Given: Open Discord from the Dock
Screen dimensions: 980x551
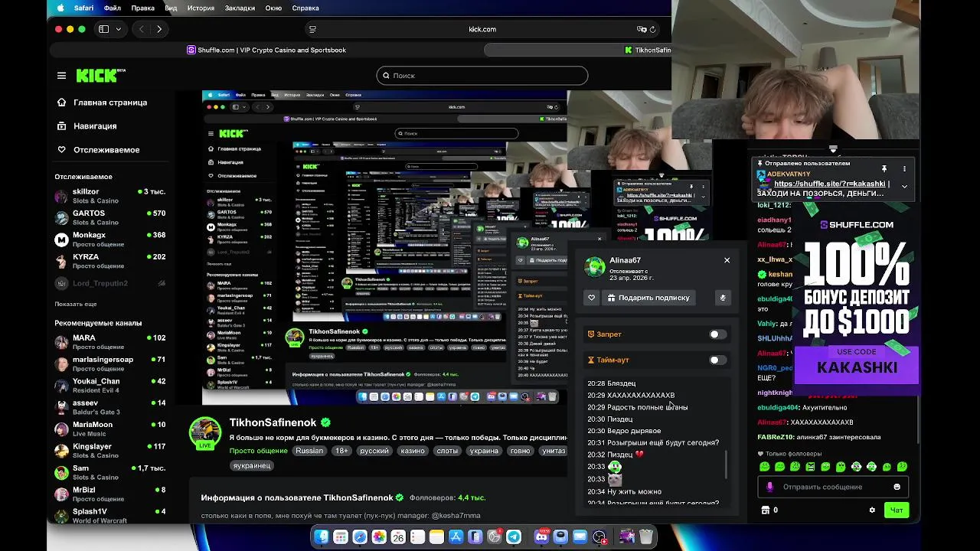Looking at the screenshot, I should coord(541,537).
